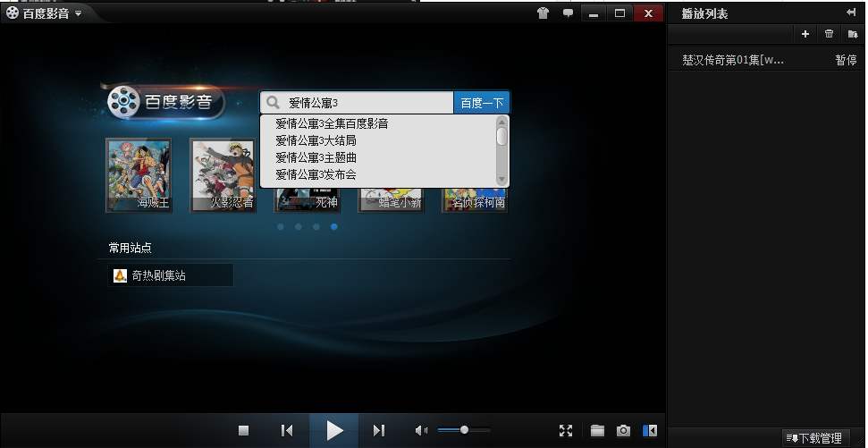Open 下载管理 download manager
The image size is (868, 448).
815,438
